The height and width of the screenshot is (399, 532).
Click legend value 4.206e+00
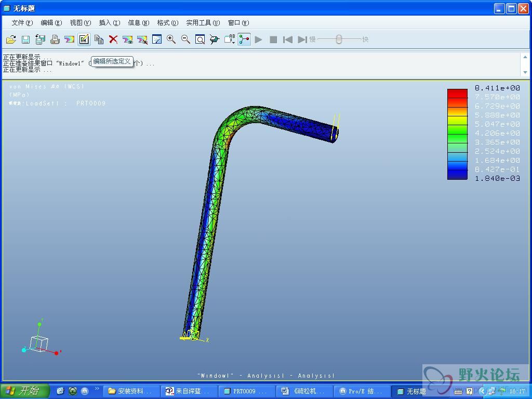tap(497, 133)
